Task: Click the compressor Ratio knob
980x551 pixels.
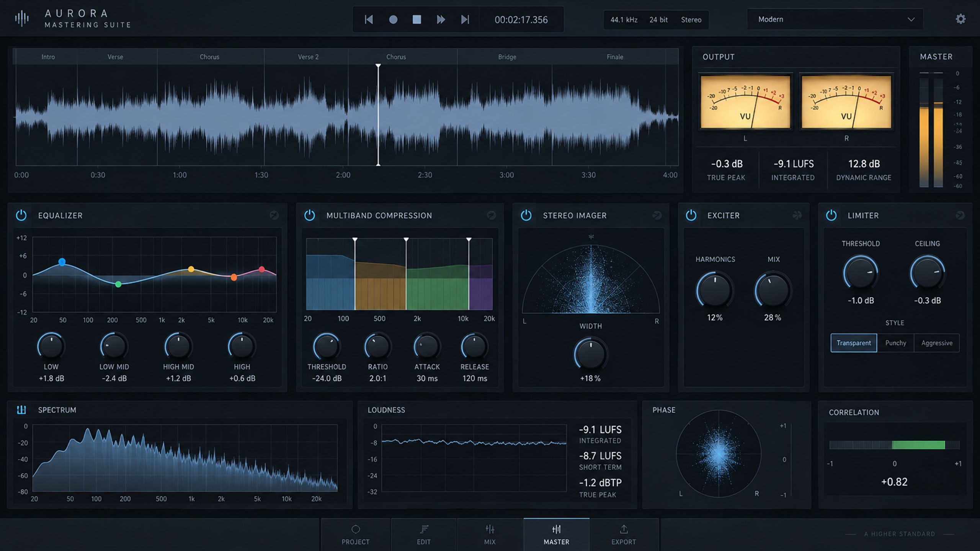Action: click(x=377, y=346)
